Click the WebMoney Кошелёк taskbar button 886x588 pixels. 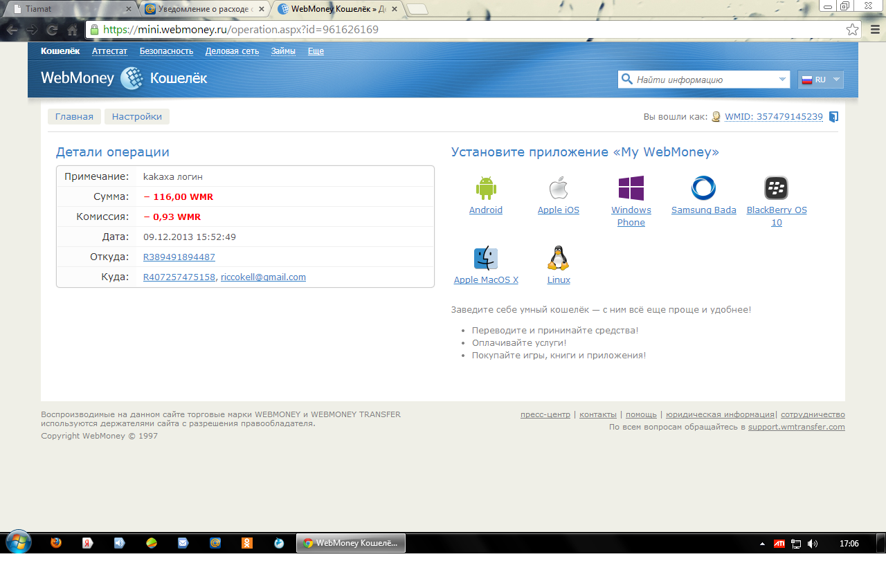click(x=351, y=543)
